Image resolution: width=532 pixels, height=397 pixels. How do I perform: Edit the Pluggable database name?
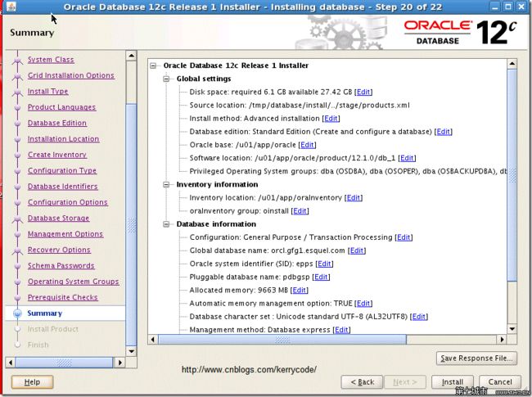(x=321, y=277)
